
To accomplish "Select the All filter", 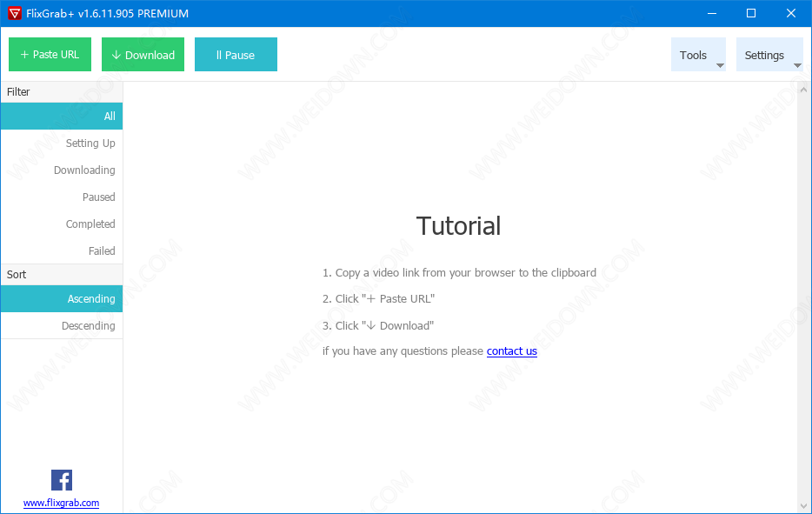I will coord(62,116).
